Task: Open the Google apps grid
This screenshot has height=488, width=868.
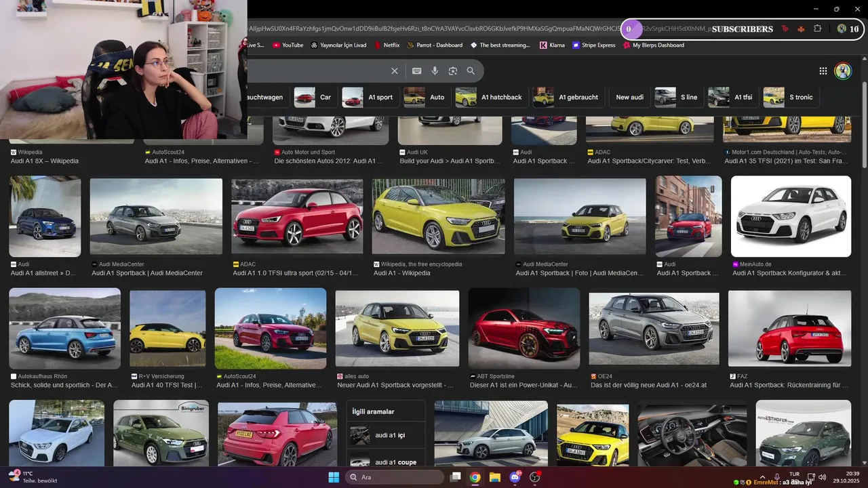Action: point(823,71)
